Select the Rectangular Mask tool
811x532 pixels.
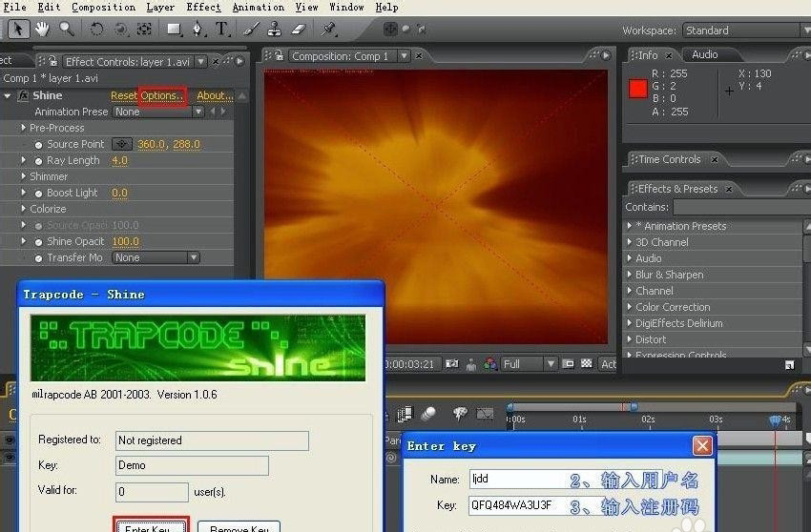point(174,30)
